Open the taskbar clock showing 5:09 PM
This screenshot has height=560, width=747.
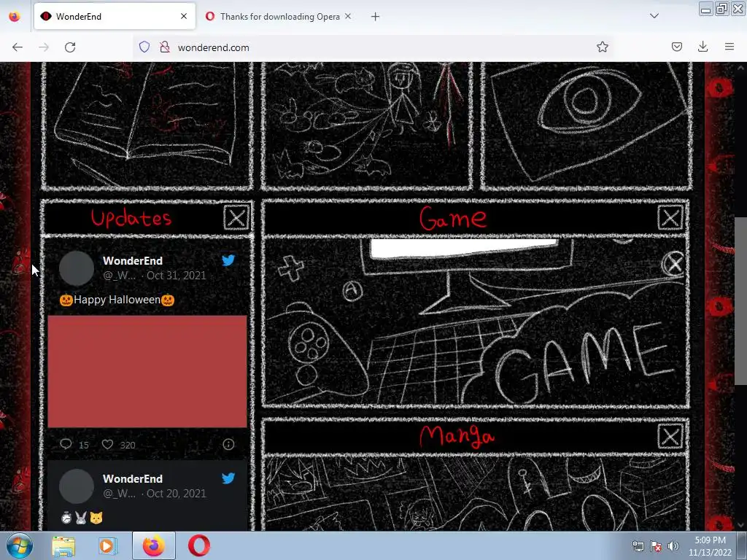pos(710,546)
